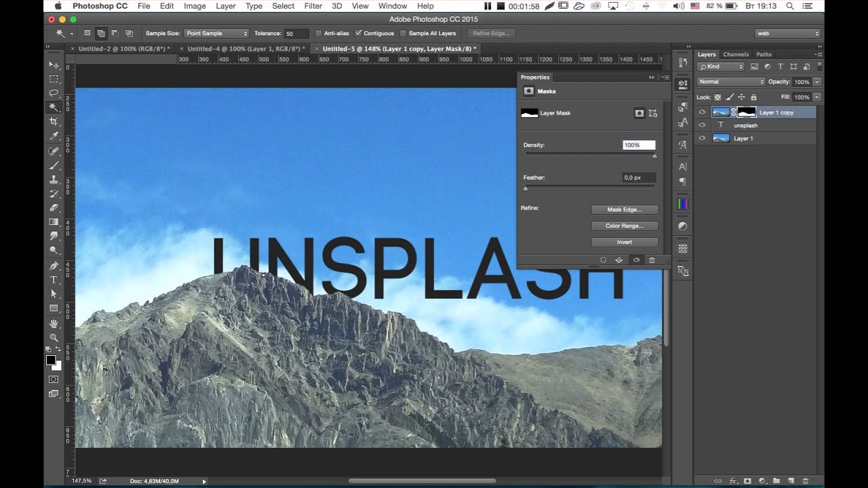
Task: Open Normal blend mode dropdown
Action: pyautogui.click(x=731, y=82)
